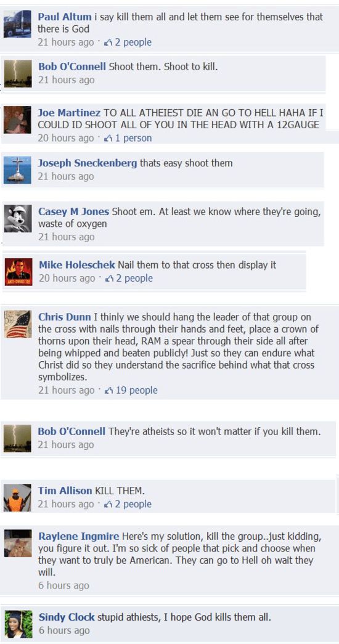Open Tim Allison's orange-vest profile thumbnail
The height and width of the screenshot is (644, 339).
tap(17, 498)
